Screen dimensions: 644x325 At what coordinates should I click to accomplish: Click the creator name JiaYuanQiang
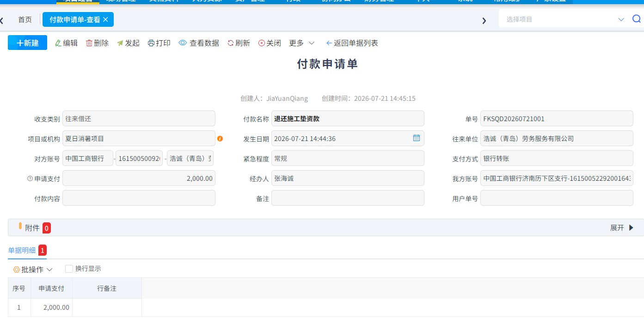click(287, 98)
